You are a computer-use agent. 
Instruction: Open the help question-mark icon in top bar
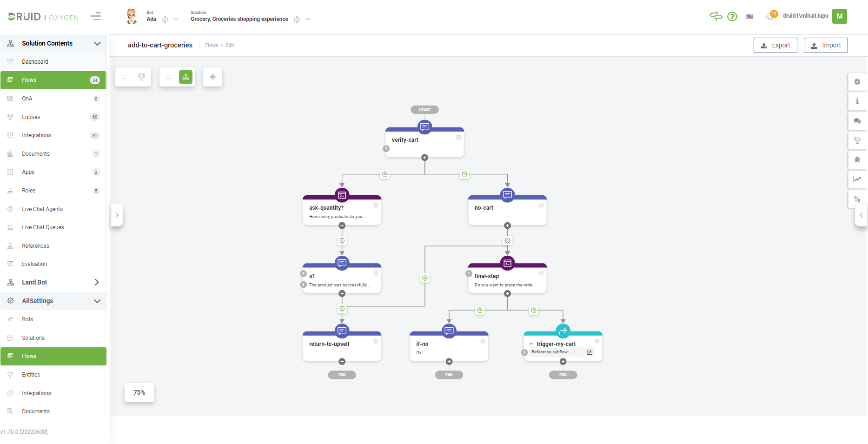[x=732, y=16]
